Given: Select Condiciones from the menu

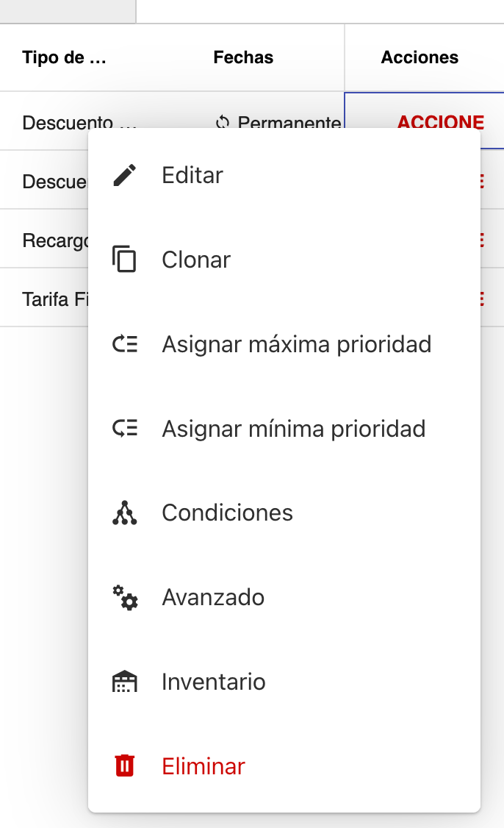Looking at the screenshot, I should [226, 513].
